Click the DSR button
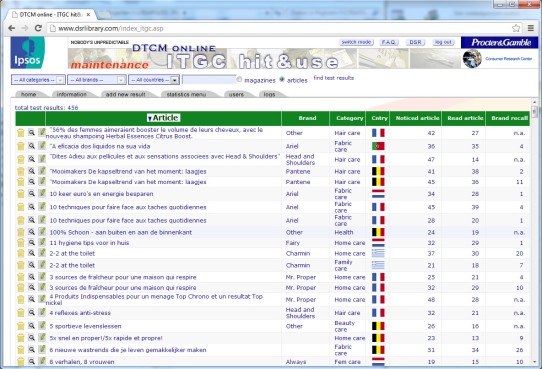The image size is (542, 369). pos(415,42)
